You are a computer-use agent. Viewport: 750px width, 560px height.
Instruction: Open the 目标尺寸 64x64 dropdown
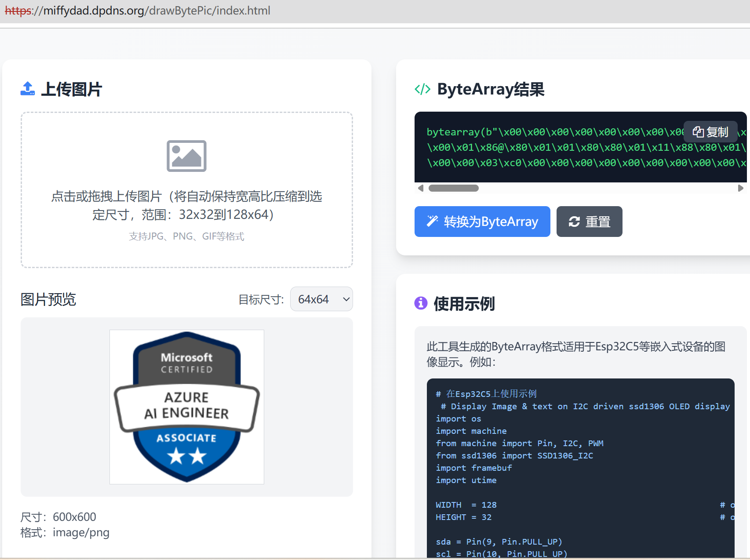point(321,299)
